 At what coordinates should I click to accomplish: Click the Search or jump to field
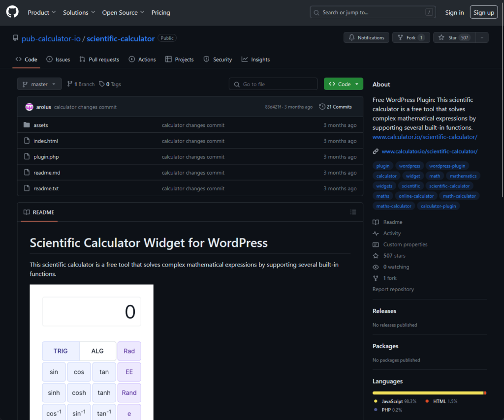tap(373, 12)
